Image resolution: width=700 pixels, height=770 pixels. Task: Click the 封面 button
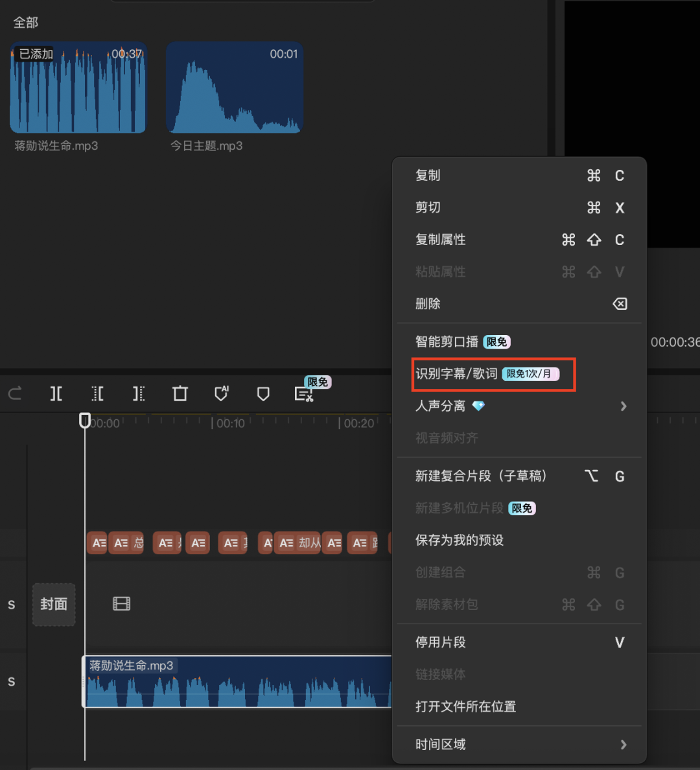click(x=54, y=604)
